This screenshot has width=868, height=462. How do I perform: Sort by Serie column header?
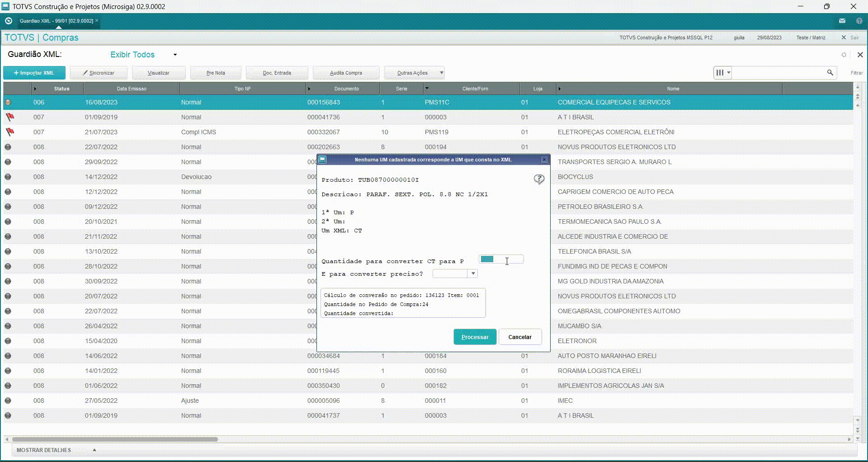pos(401,89)
